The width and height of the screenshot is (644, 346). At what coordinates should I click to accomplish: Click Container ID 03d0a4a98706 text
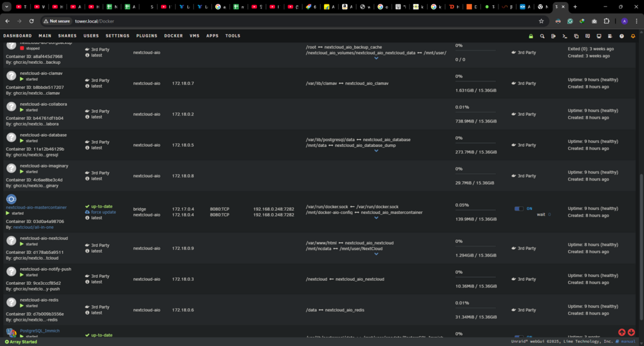pyautogui.click(x=35, y=222)
